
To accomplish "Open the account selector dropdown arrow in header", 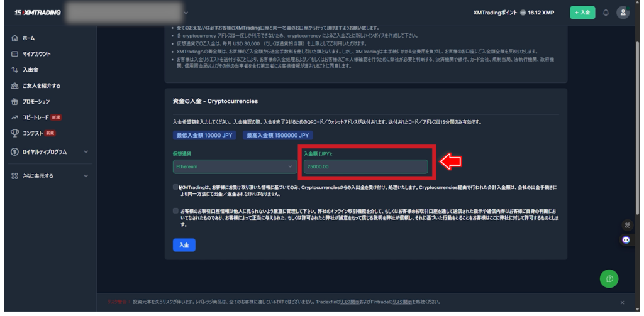I will [x=186, y=13].
